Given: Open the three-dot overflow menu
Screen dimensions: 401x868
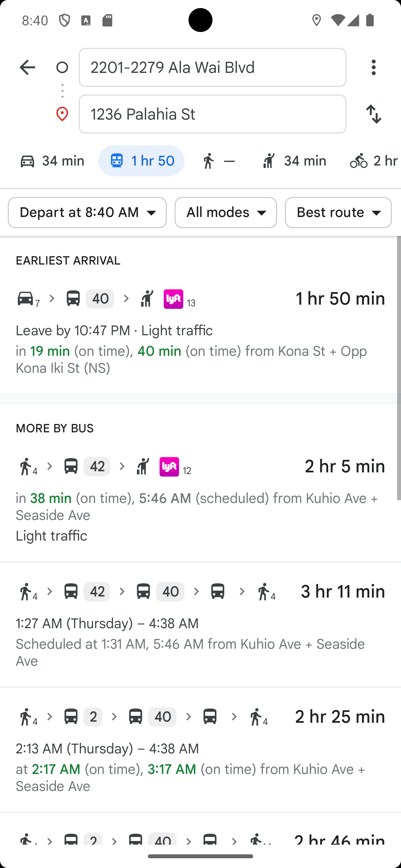Looking at the screenshot, I should (x=373, y=67).
